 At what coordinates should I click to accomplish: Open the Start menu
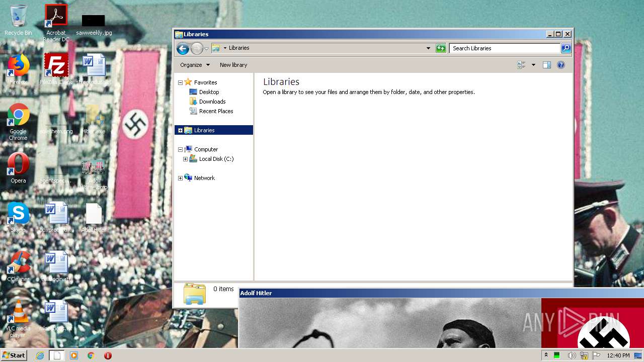(x=14, y=355)
